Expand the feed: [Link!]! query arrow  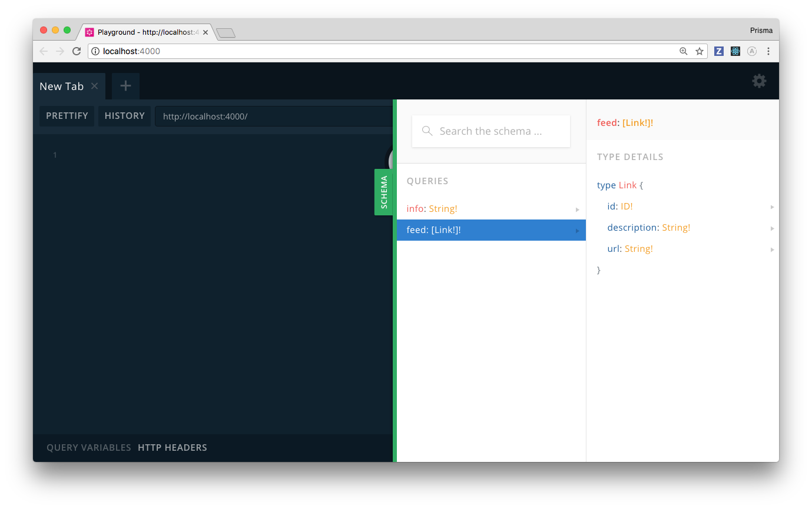(x=578, y=231)
